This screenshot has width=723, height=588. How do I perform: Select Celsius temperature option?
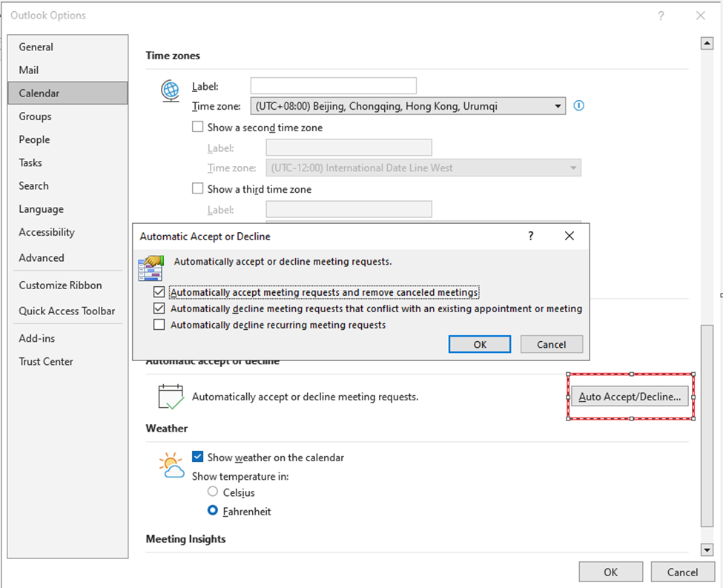[213, 492]
